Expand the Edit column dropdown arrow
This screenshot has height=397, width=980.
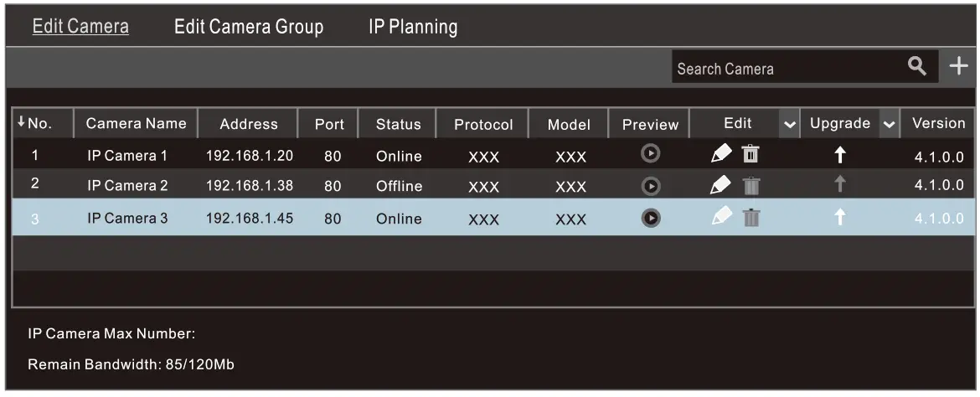pos(788,125)
